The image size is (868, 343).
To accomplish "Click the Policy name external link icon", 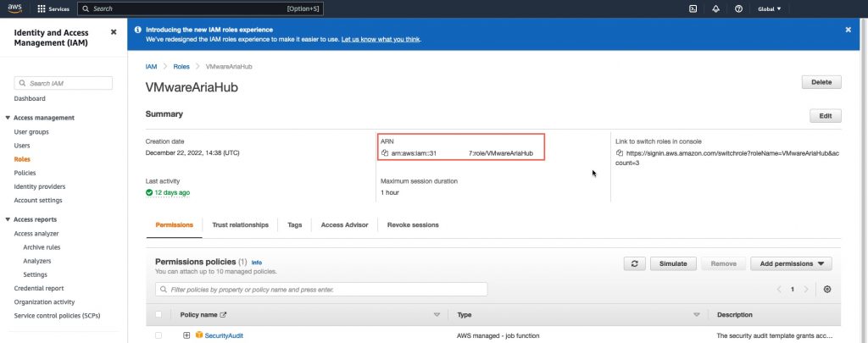I will (223, 315).
